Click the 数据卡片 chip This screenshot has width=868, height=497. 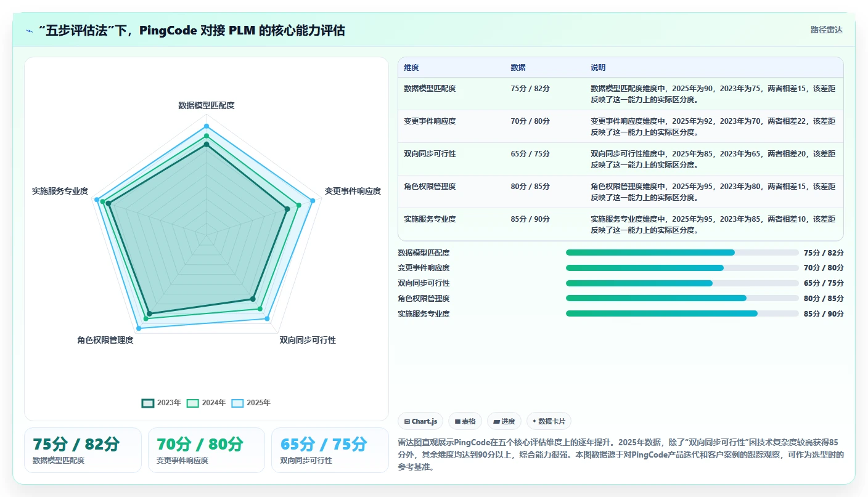point(549,421)
